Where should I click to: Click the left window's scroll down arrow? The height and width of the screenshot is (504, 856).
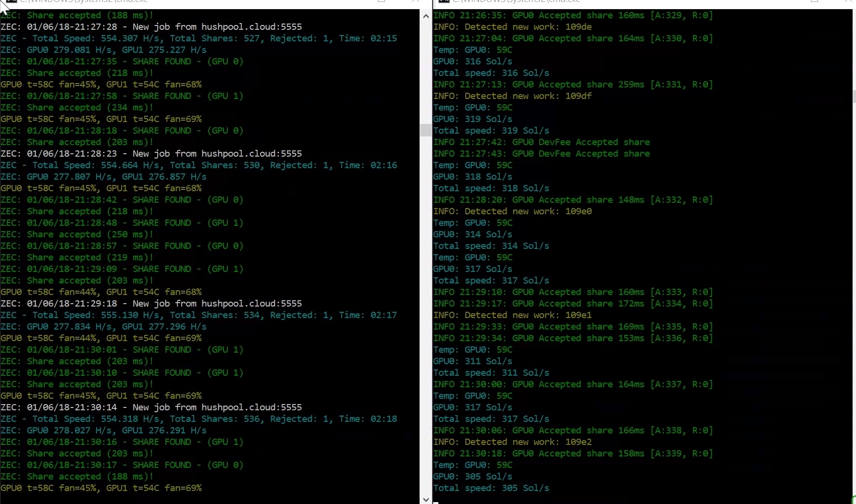click(426, 499)
